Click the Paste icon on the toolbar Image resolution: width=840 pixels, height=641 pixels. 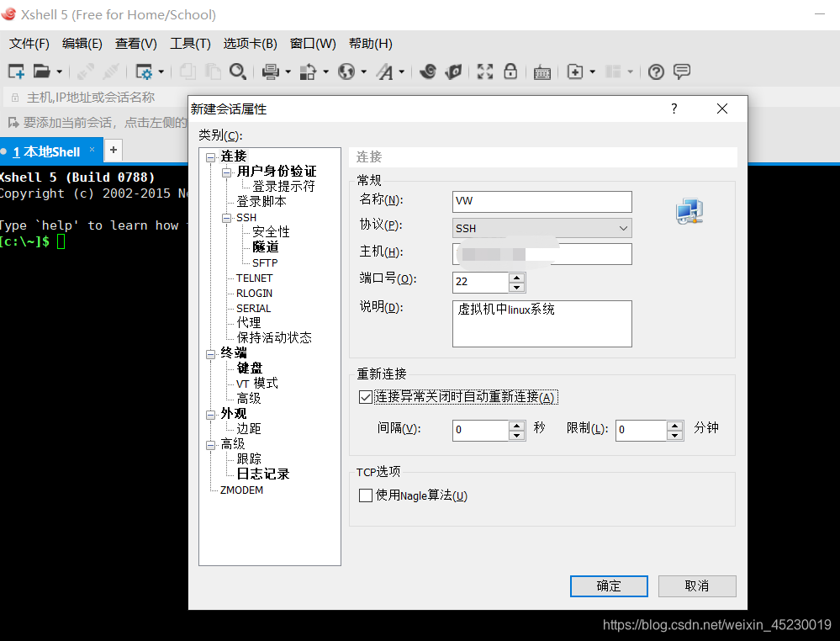click(212, 72)
